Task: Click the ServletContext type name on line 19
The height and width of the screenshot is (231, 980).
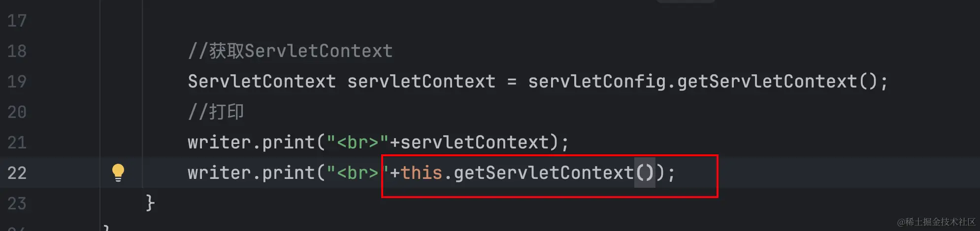Action: pos(262,82)
